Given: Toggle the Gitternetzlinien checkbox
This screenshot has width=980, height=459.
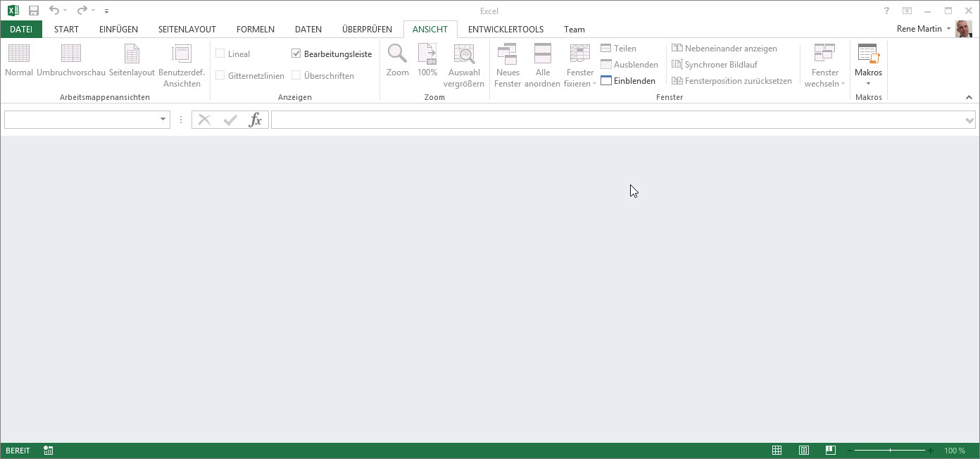Looking at the screenshot, I should [x=220, y=76].
